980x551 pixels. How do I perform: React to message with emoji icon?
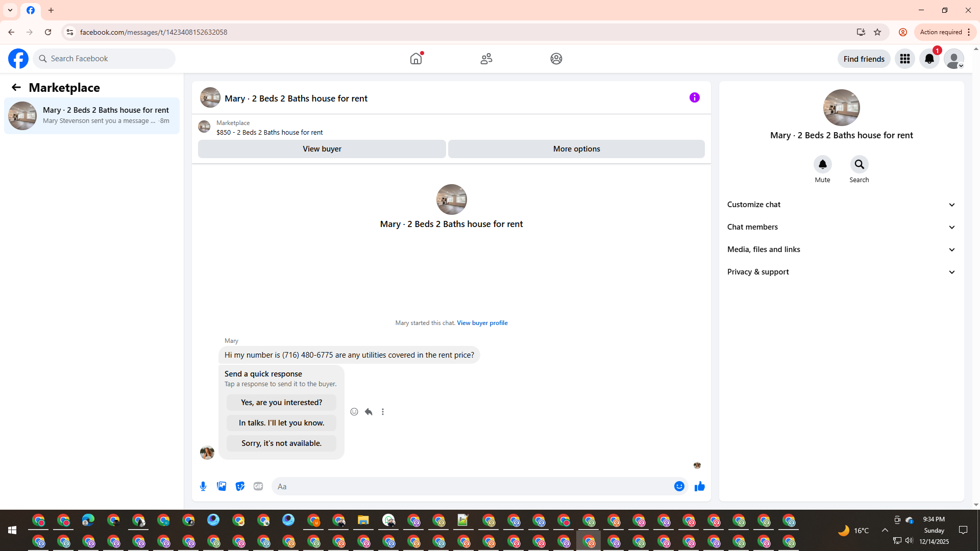coord(354,412)
